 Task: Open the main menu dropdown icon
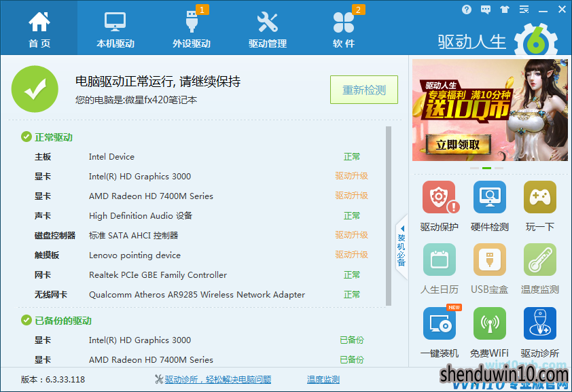click(524, 10)
